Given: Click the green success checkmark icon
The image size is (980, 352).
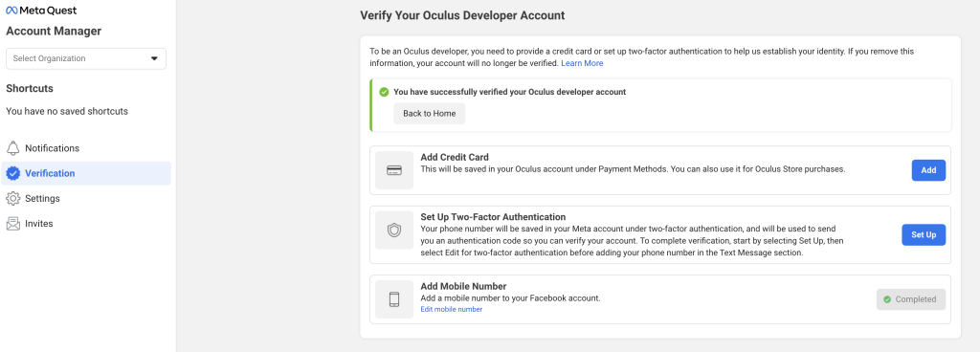Looking at the screenshot, I should click(385, 92).
